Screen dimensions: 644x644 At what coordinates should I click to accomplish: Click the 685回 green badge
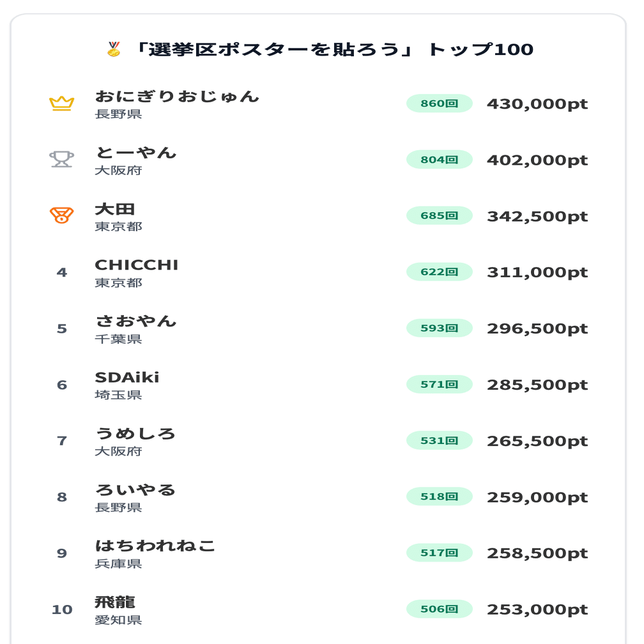point(439,216)
